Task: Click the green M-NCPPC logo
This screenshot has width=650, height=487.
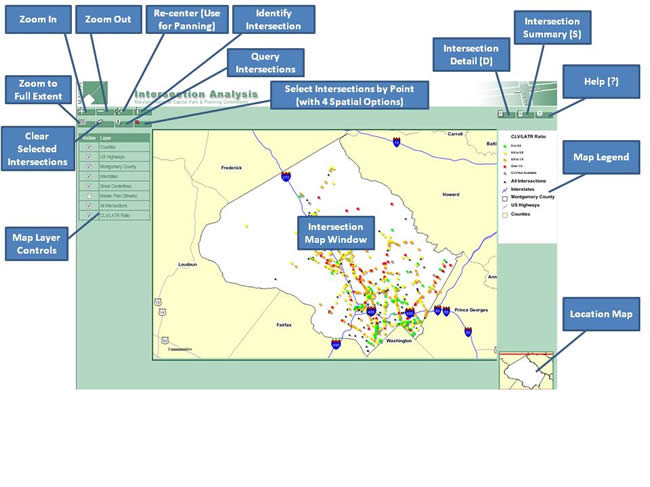Action: 94,93
